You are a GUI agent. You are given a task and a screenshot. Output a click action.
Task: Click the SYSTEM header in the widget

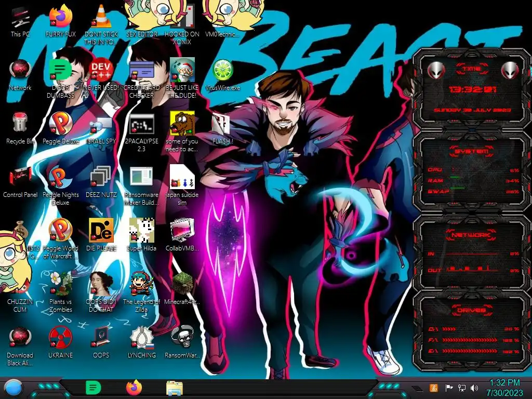(472, 151)
